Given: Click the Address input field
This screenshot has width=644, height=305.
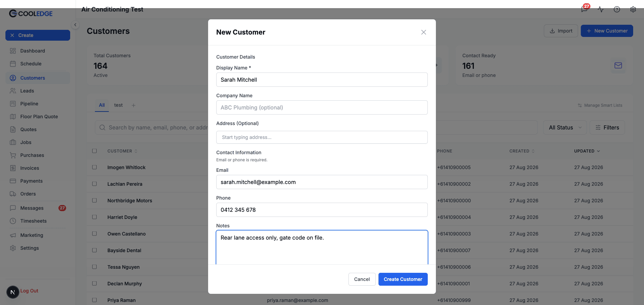Looking at the screenshot, I should pyautogui.click(x=322, y=137).
